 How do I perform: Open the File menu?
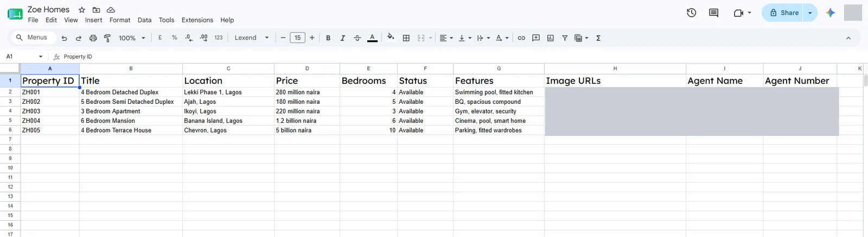(x=33, y=20)
